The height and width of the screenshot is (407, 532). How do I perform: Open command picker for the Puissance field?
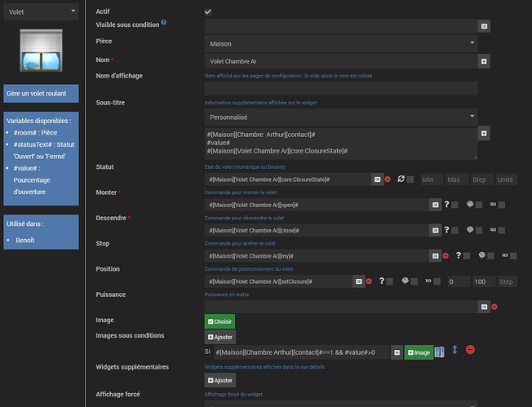pos(484,307)
